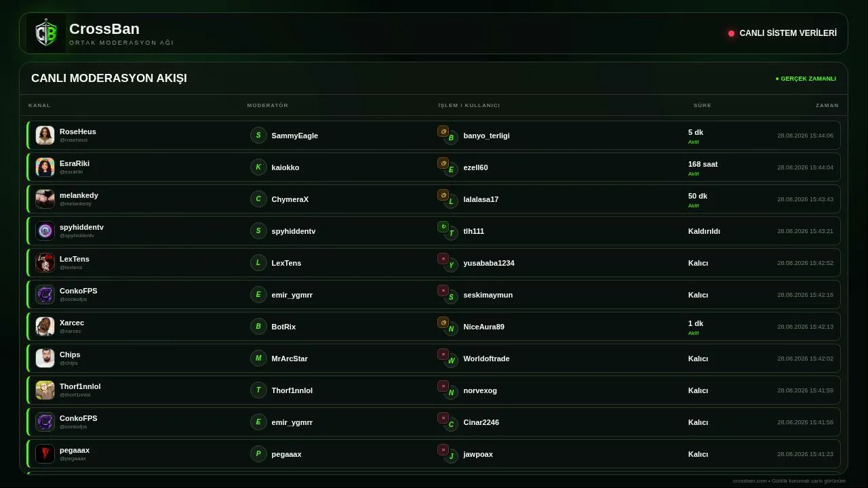Open the ChymeraX moderator name
The image size is (868, 488).
click(x=290, y=199)
